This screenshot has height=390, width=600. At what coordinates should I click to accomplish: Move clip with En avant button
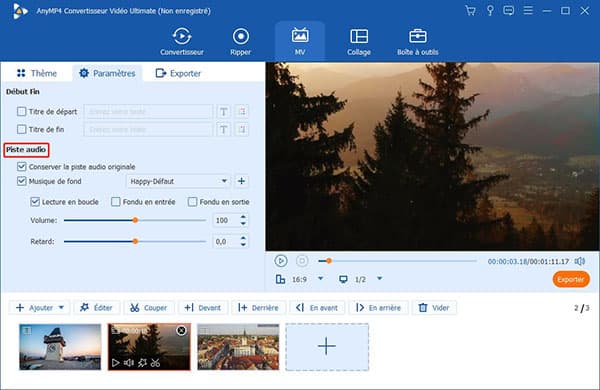[317, 307]
